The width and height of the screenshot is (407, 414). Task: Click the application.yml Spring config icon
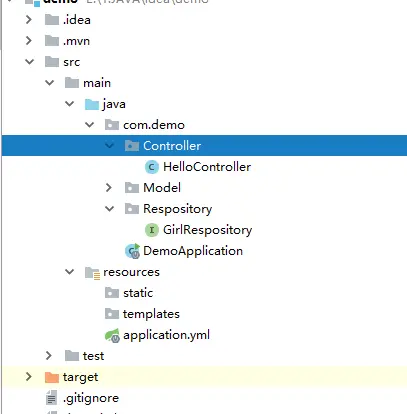(112, 335)
